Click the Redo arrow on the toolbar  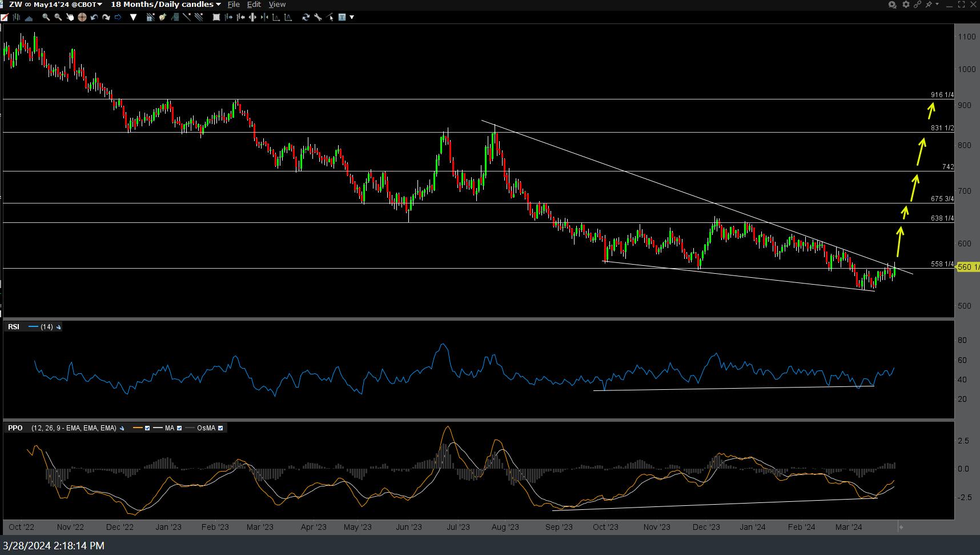pos(106,17)
